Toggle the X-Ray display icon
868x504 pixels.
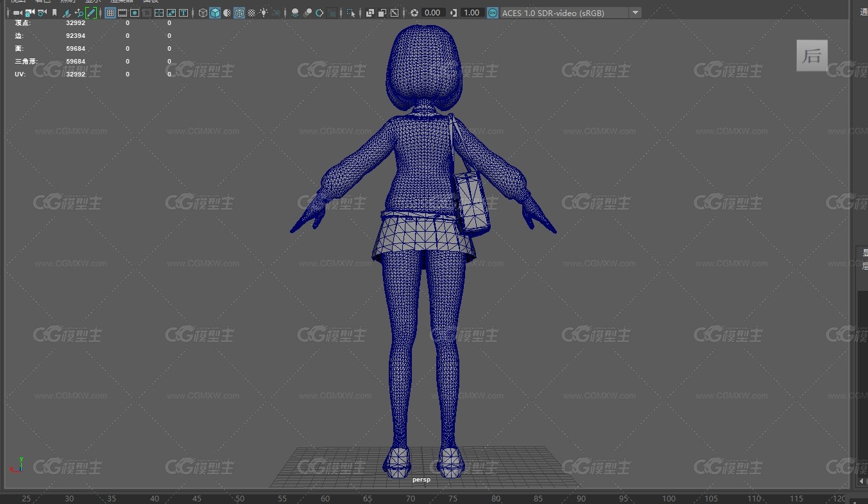[x=370, y=13]
